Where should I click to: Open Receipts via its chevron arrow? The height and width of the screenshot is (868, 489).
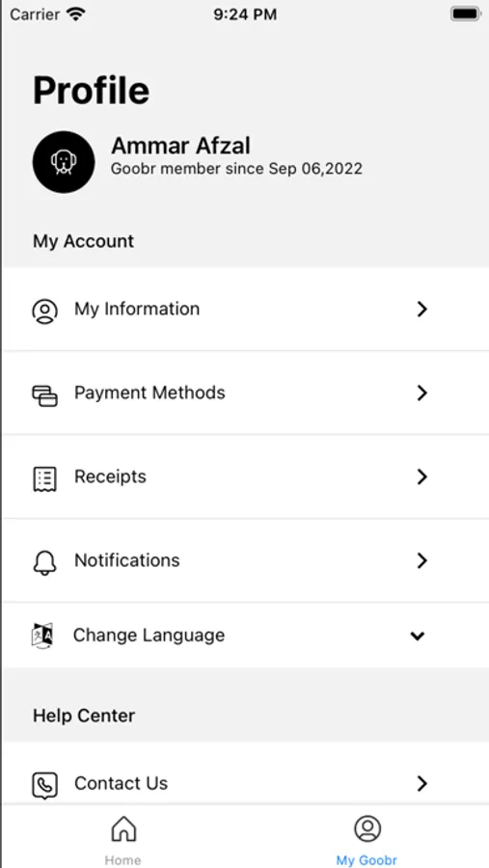422,476
